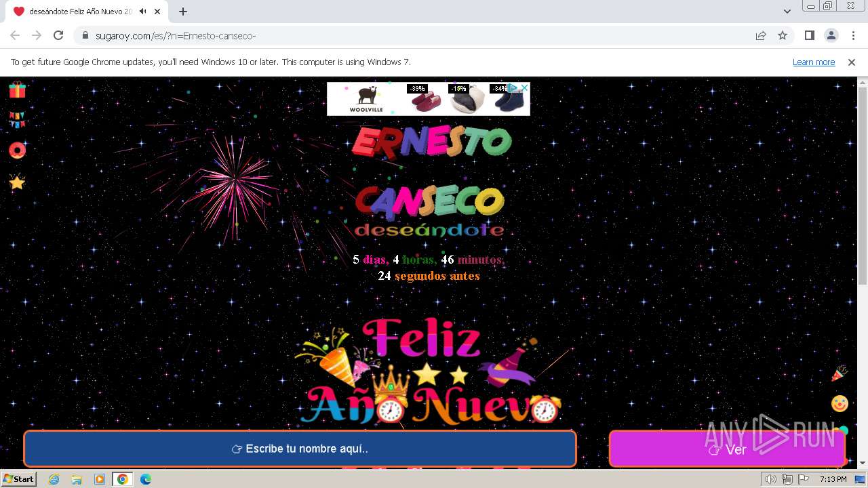
Task: Open Windows Media Player taskbar icon
Action: pyautogui.click(x=100, y=479)
